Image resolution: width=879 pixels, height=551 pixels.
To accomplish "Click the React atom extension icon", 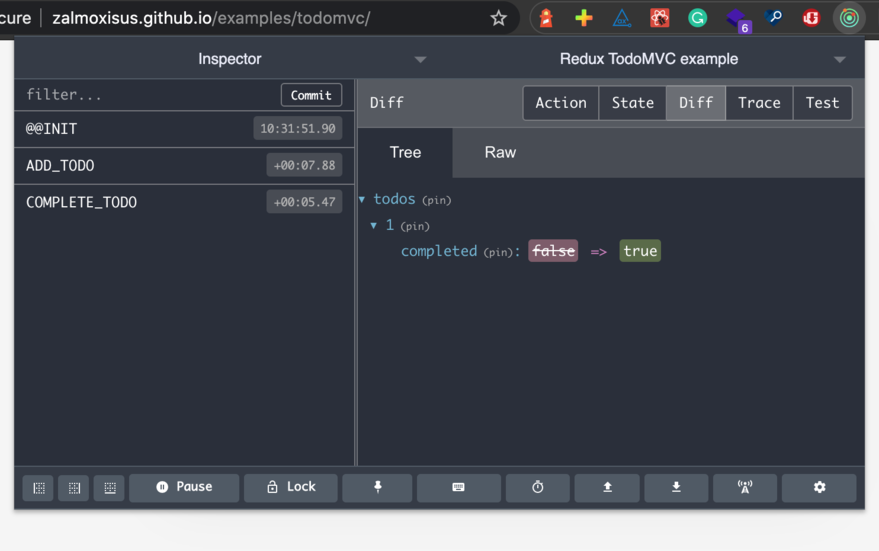I will click(659, 18).
